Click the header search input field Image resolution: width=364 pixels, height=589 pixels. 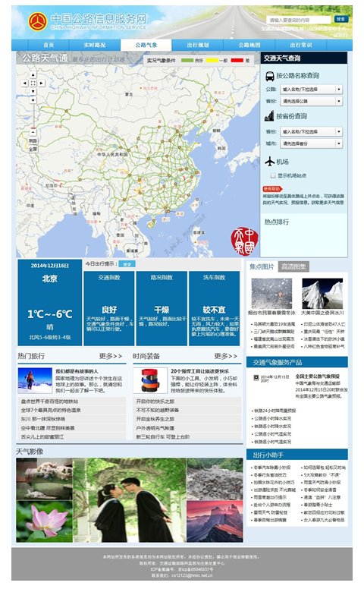pos(299,20)
